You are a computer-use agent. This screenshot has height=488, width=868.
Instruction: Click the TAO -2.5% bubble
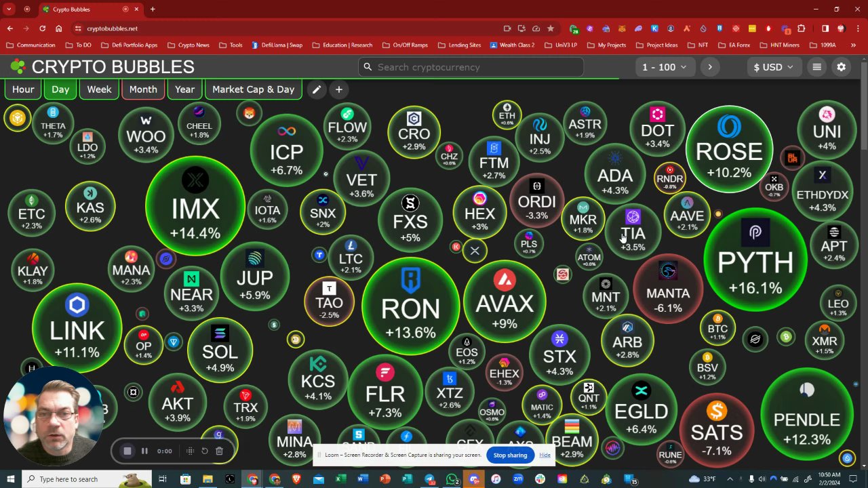(x=329, y=300)
